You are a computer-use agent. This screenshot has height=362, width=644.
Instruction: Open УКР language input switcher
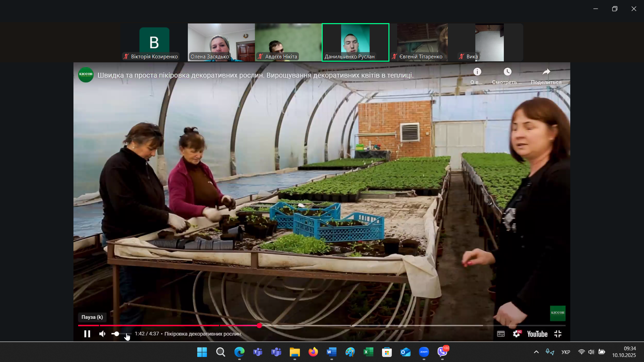click(x=566, y=352)
